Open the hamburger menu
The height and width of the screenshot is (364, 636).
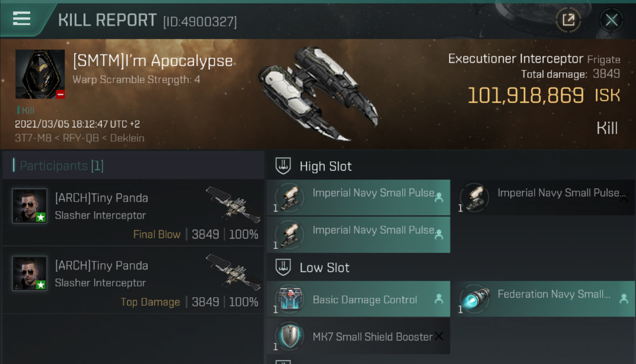22,18
